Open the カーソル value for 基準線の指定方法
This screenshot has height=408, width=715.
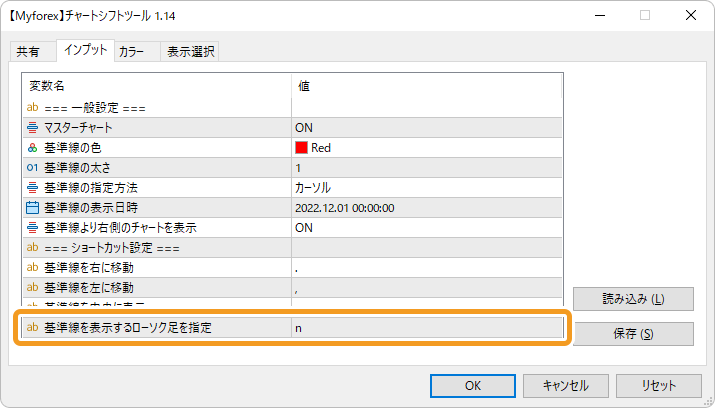(426, 188)
